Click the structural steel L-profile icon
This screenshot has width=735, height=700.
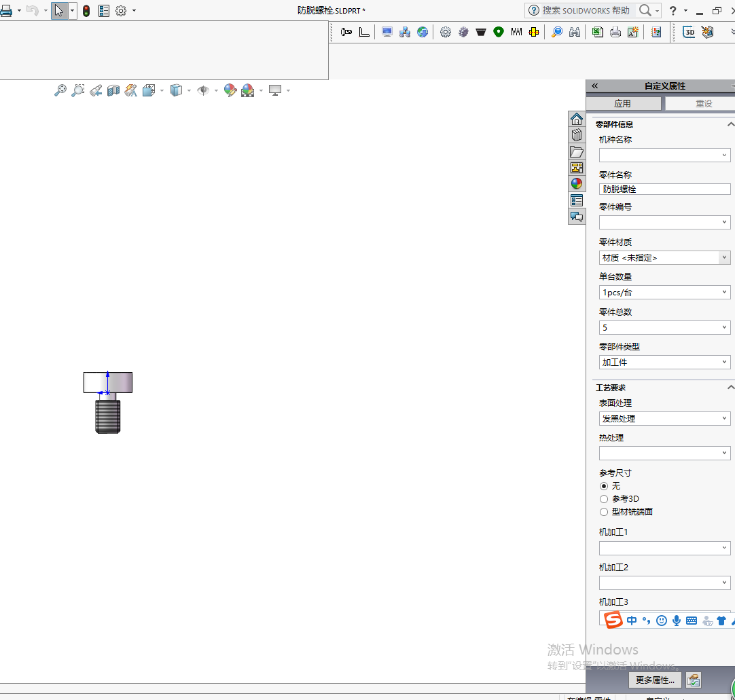pos(364,32)
